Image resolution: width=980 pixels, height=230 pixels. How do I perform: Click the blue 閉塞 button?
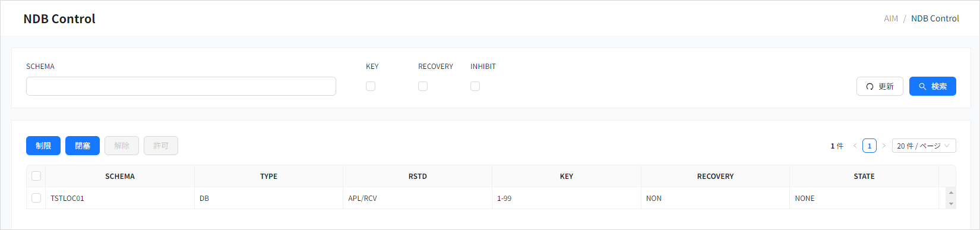83,146
